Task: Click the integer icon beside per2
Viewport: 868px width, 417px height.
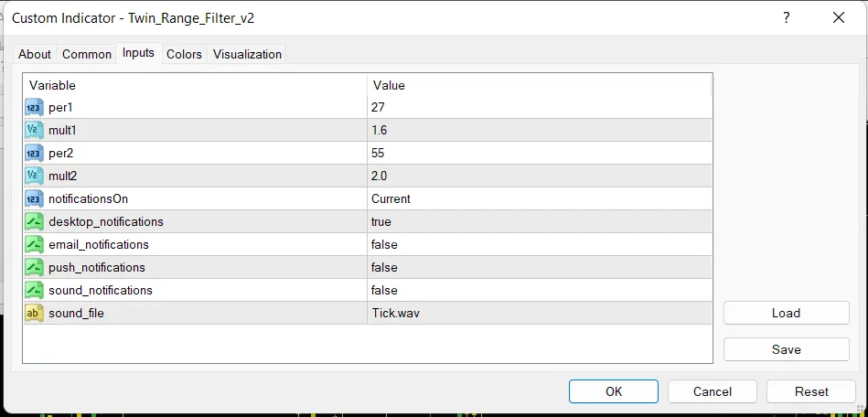Action: [x=35, y=153]
